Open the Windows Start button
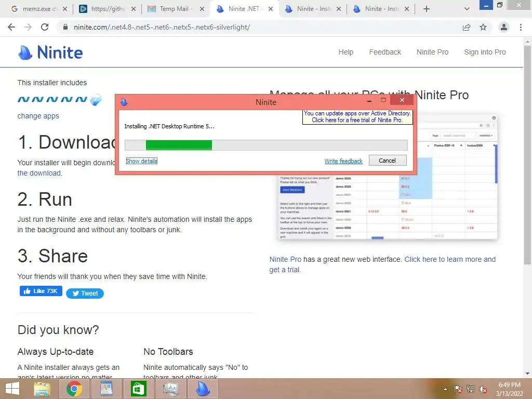532x399 pixels. (12, 389)
